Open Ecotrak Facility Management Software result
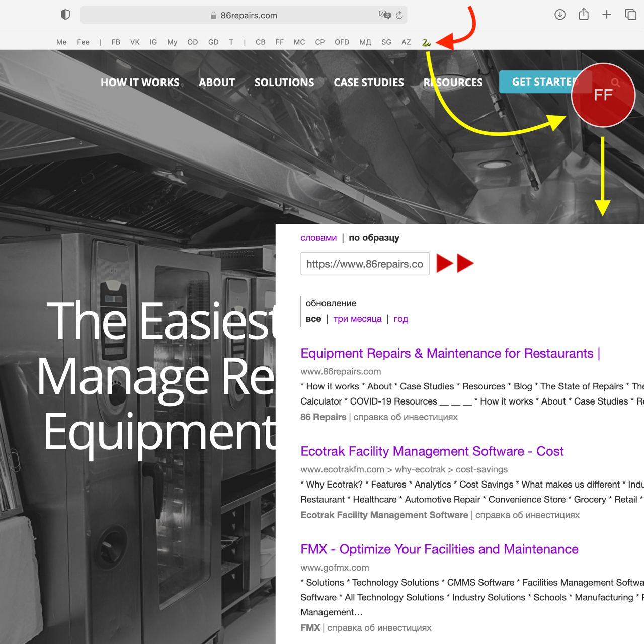This screenshot has height=644, width=644. 432,451
